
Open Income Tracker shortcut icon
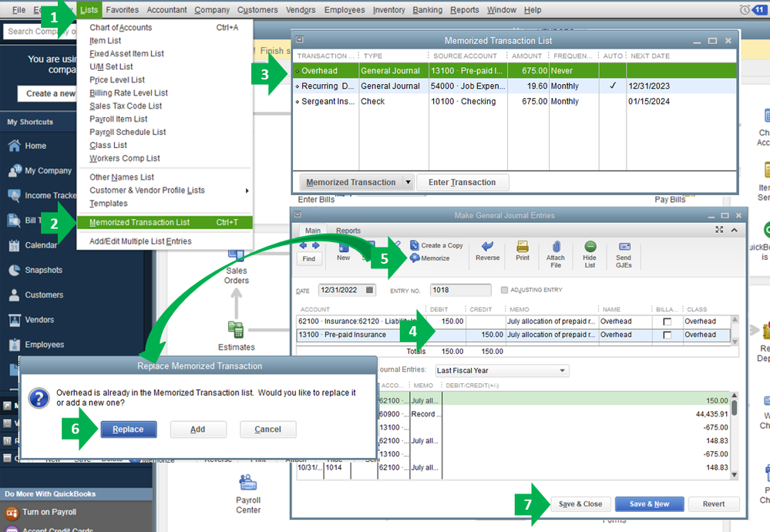click(x=14, y=196)
